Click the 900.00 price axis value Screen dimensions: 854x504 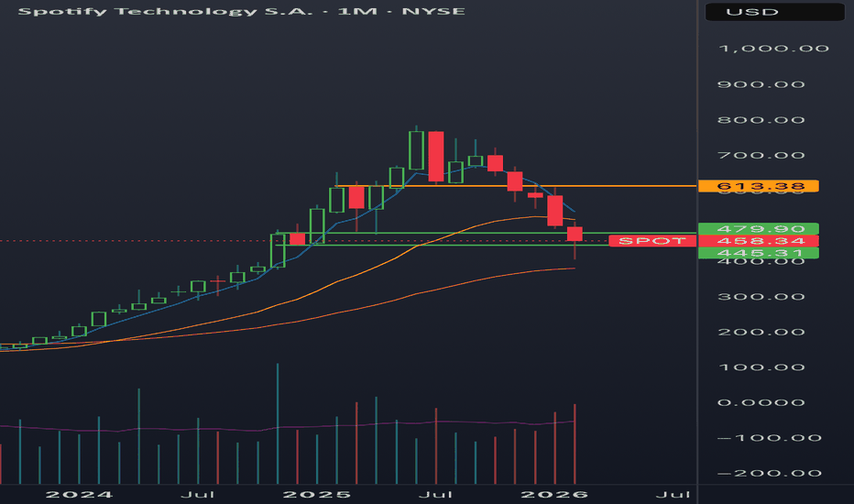[x=761, y=84]
